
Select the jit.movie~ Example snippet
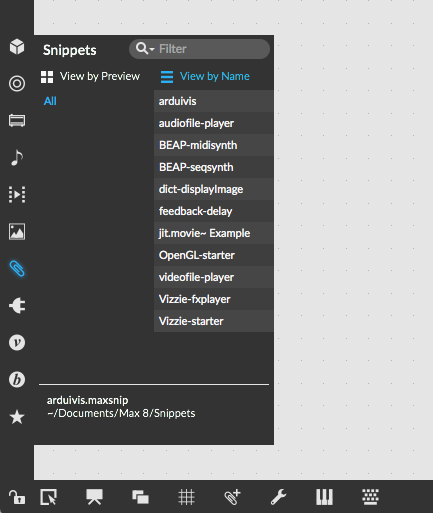(214, 233)
